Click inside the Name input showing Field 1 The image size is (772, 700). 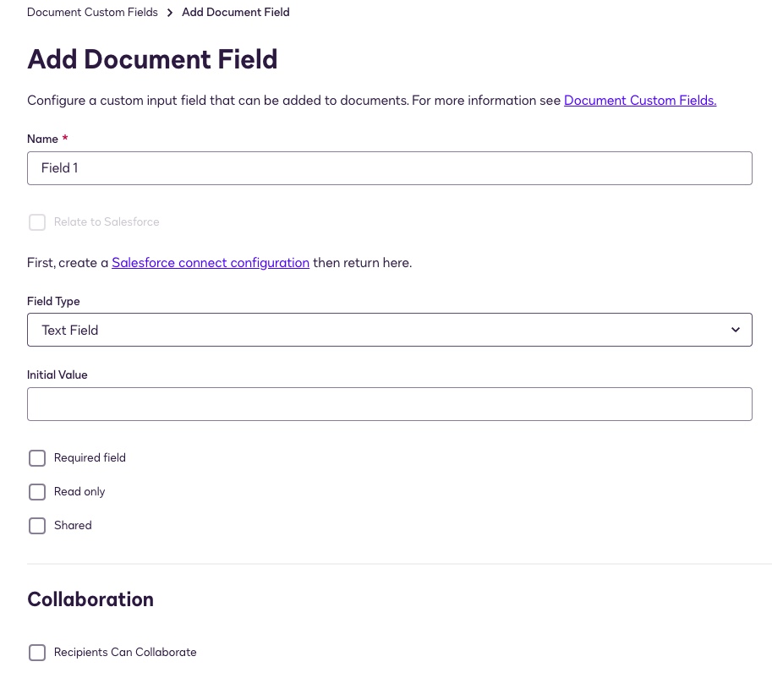coord(390,167)
